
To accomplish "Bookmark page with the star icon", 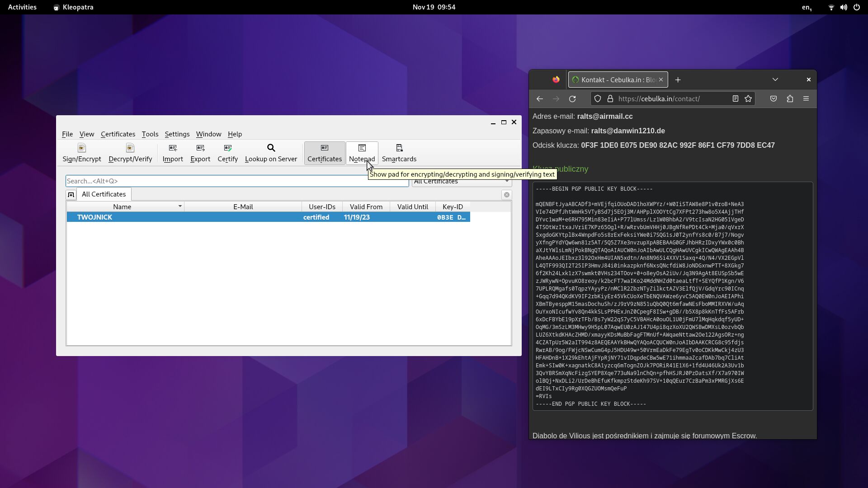I will click(x=748, y=99).
